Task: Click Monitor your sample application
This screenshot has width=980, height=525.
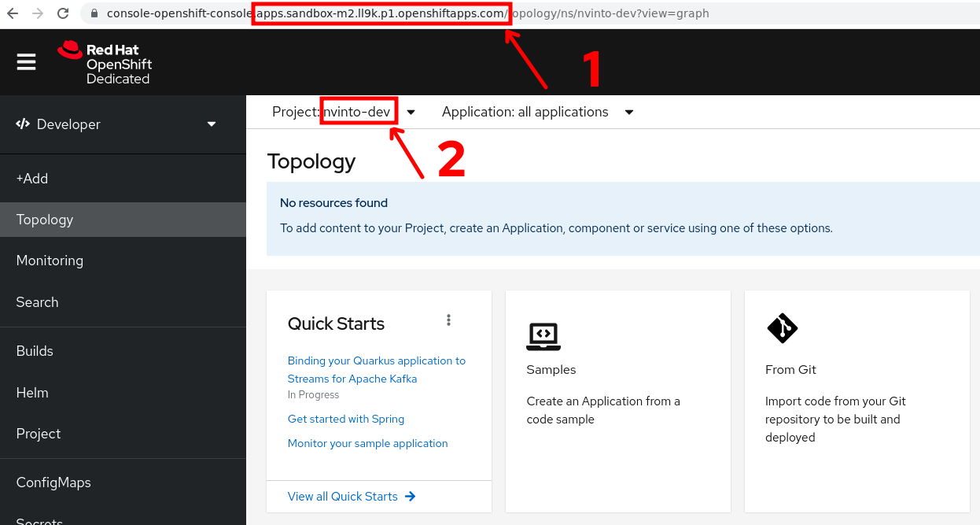Action: (x=367, y=443)
